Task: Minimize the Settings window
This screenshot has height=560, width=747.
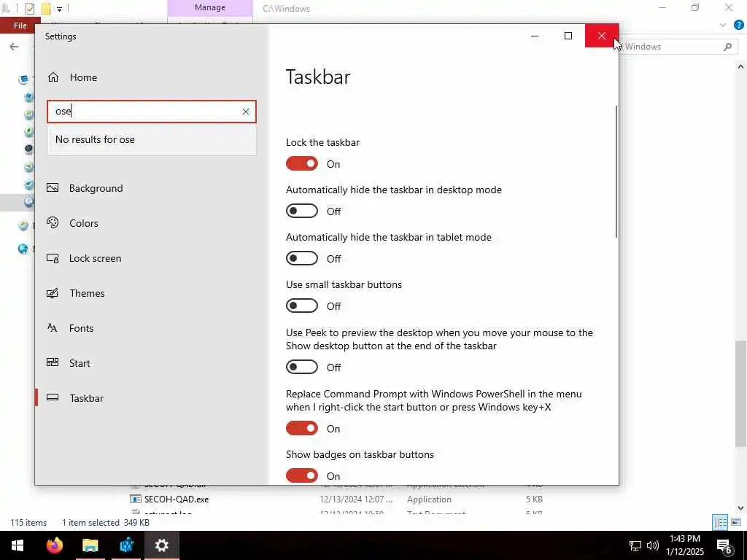Action: [535, 36]
